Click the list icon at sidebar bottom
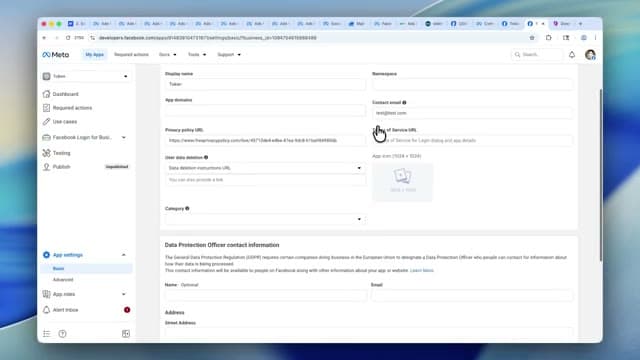640x360 pixels. tap(47, 334)
